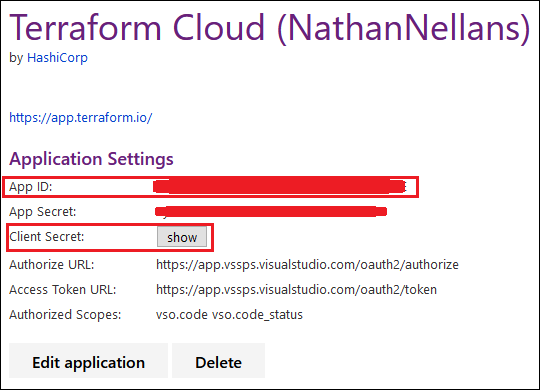Viewport: 540px width, 390px height.
Task: Open the HashiCorp publisher link
Action: pyautogui.click(x=57, y=58)
